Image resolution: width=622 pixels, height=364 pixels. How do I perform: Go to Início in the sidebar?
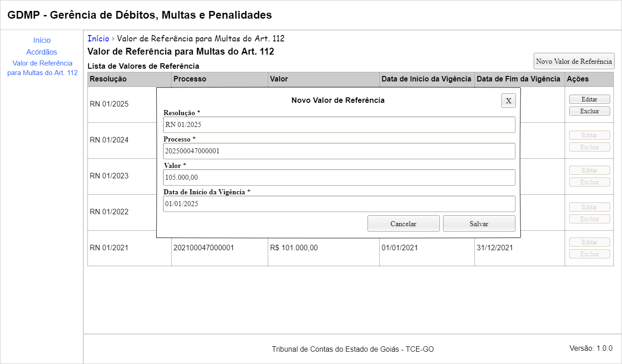click(x=42, y=40)
